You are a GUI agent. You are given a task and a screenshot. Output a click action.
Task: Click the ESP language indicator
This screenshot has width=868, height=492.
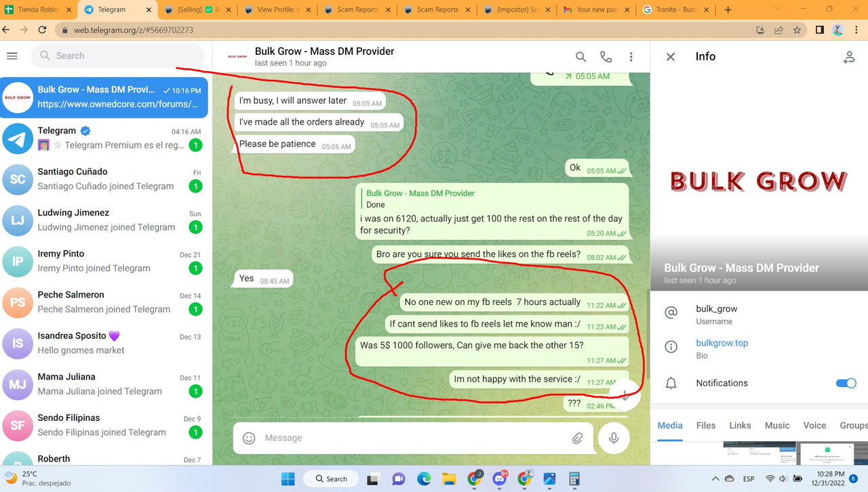(749, 478)
